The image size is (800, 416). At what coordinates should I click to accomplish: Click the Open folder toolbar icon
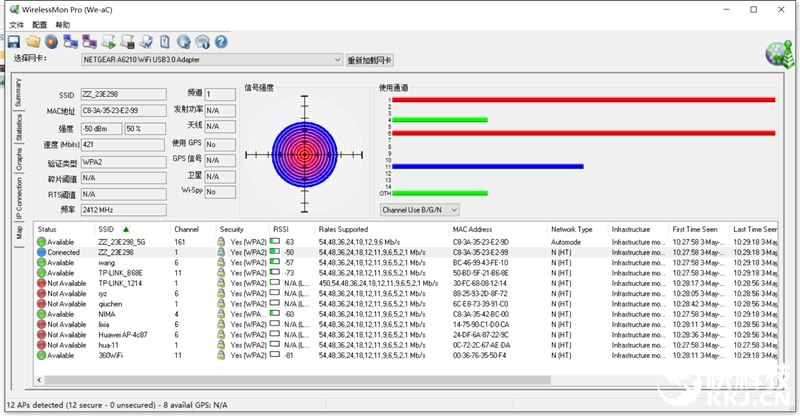32,42
